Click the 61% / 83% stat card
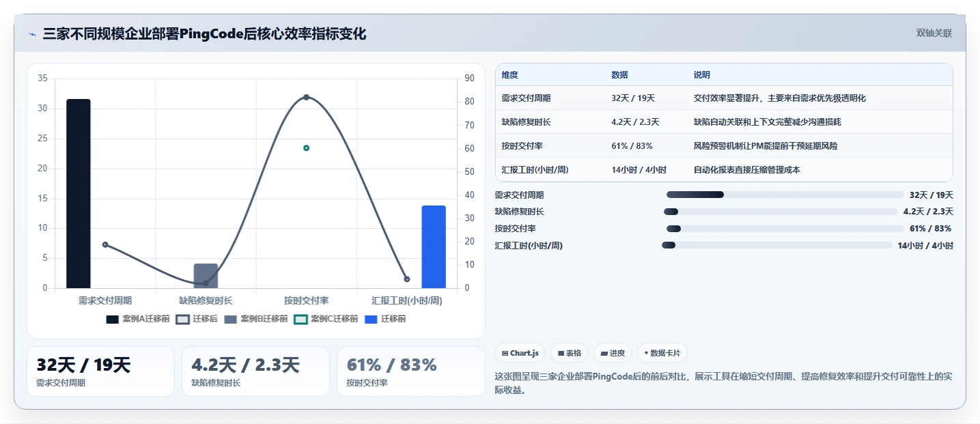 coord(410,371)
